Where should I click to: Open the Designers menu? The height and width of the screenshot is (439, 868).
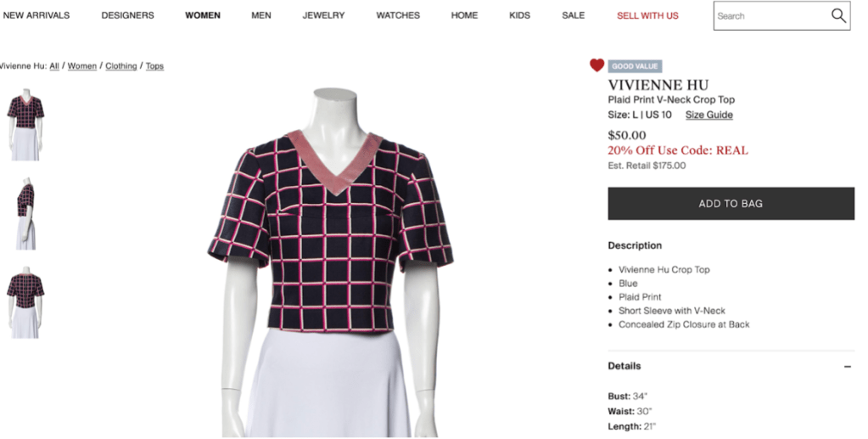coord(127,15)
